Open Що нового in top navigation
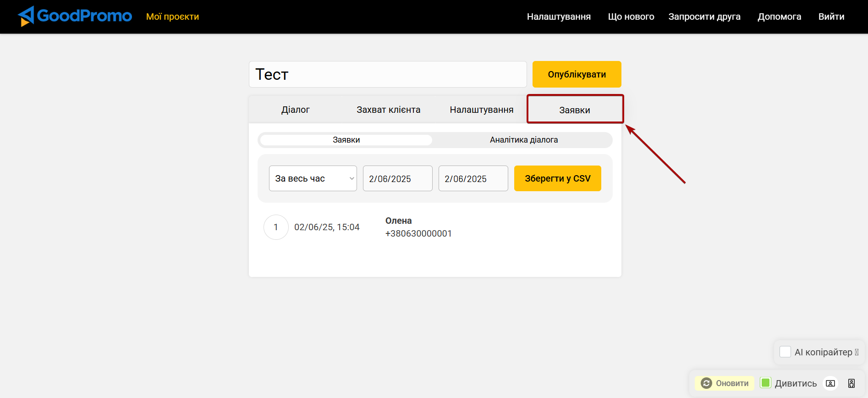 click(x=631, y=17)
